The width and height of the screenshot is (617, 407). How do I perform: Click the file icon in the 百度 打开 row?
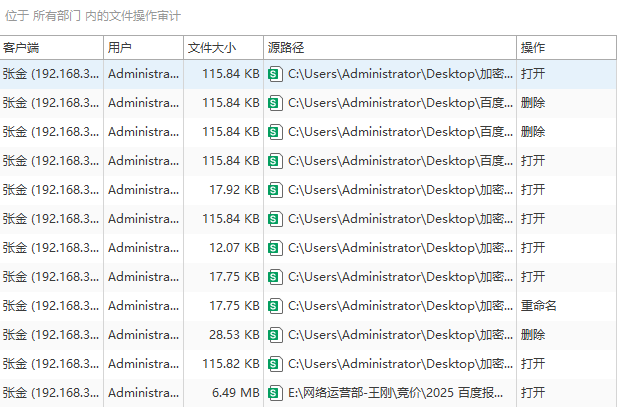point(275,160)
